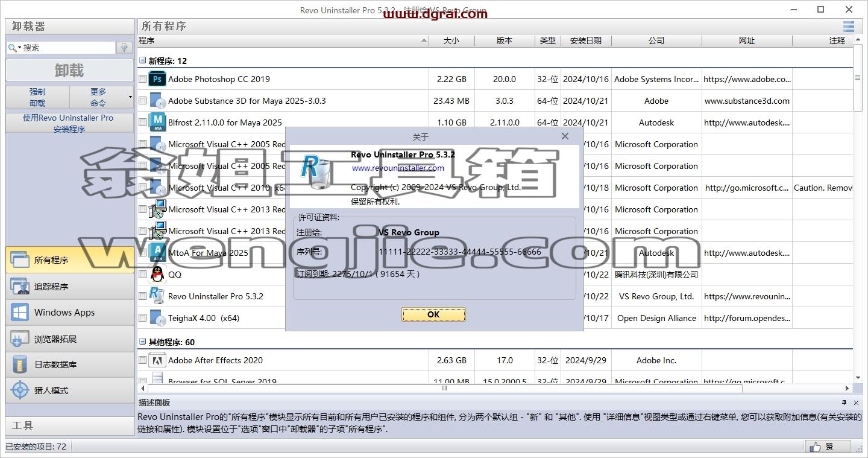Click the 已安装的项目: 72 status text
The width and height of the screenshot is (868, 458).
(36, 447)
